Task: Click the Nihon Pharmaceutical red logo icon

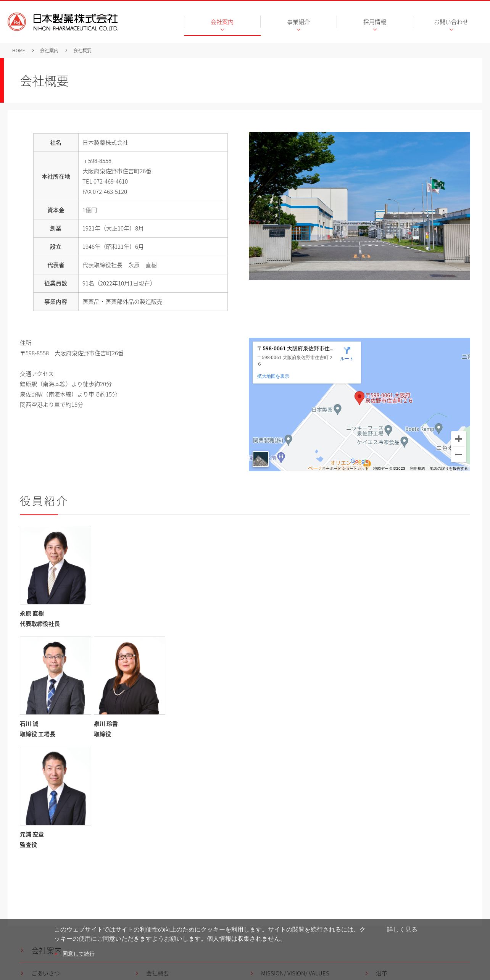Action: pos(17,22)
